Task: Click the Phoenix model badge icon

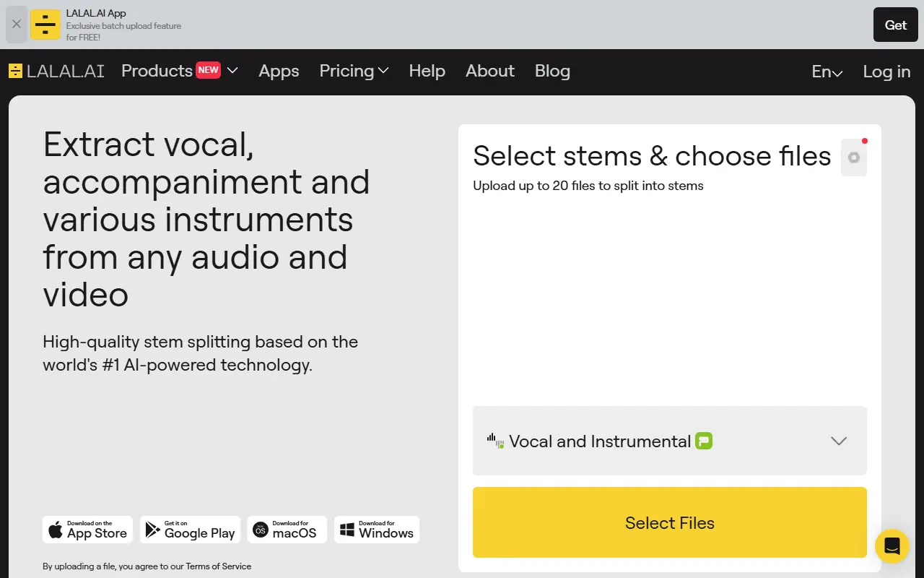Action: [704, 441]
